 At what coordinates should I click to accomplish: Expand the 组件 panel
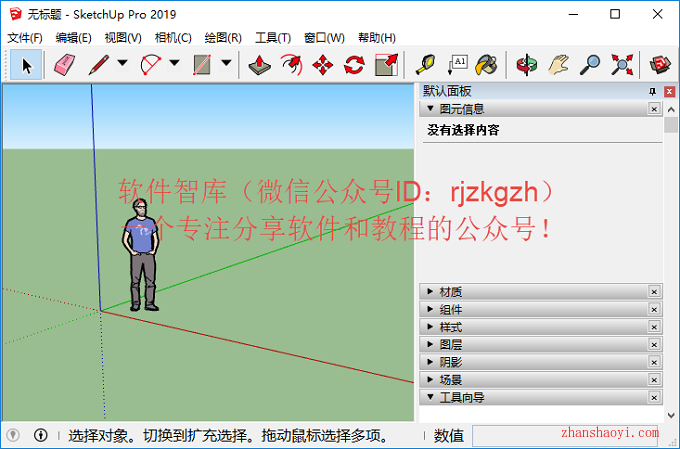[430, 309]
